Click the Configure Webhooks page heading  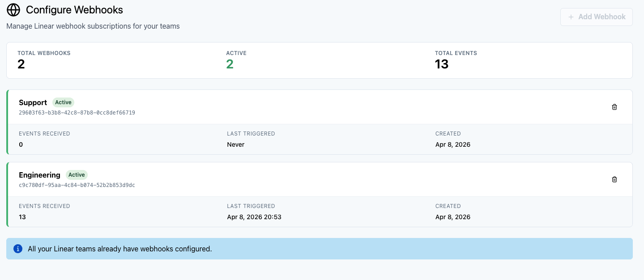[74, 10]
